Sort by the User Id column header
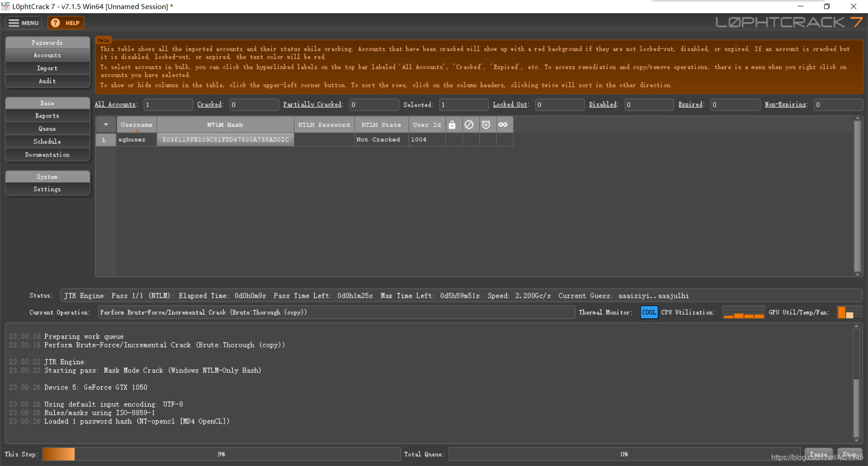The height and width of the screenshot is (466, 868). [x=427, y=124]
